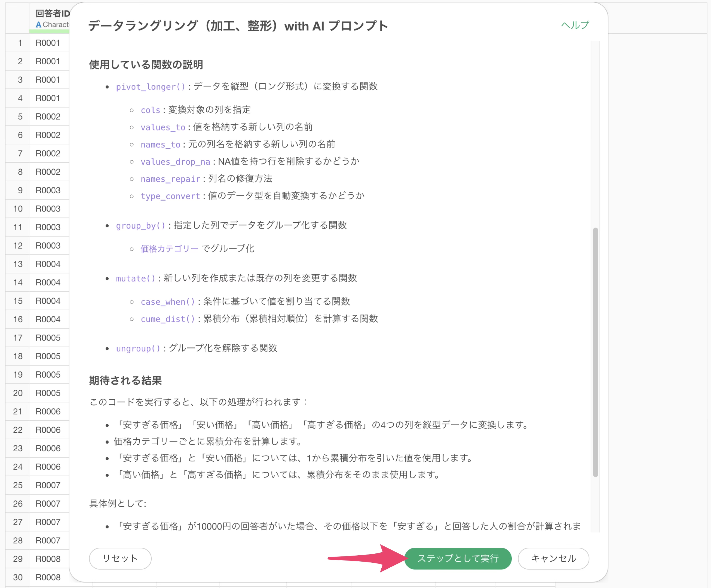Open the ヘルプ link
The width and height of the screenshot is (711, 588).
(x=575, y=25)
